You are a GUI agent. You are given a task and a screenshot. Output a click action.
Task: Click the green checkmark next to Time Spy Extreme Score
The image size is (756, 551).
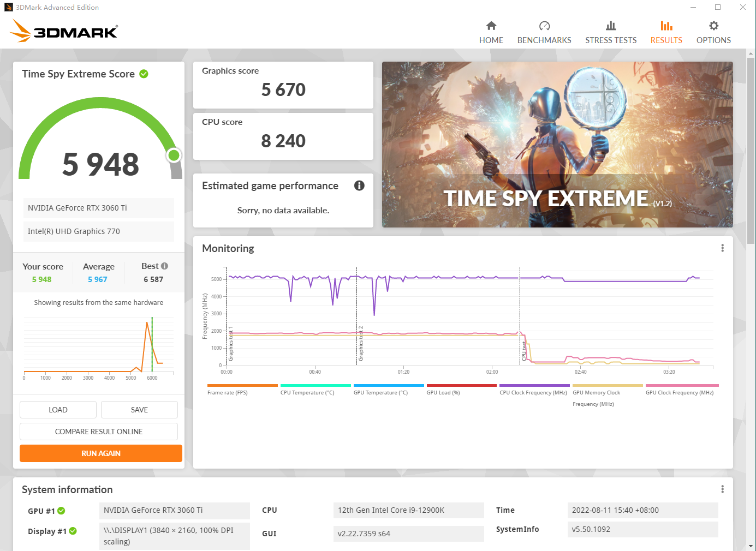[144, 74]
